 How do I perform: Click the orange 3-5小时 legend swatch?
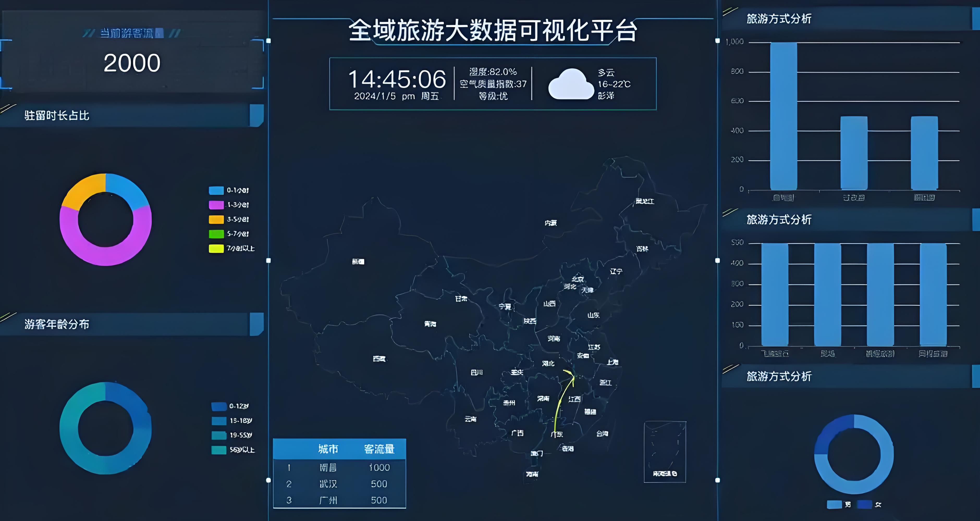[216, 219]
